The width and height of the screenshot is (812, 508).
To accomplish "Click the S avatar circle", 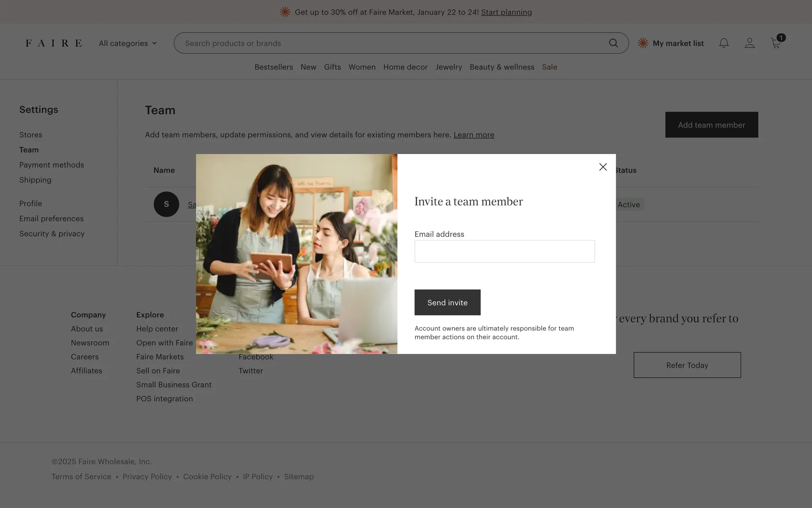I will [166, 204].
